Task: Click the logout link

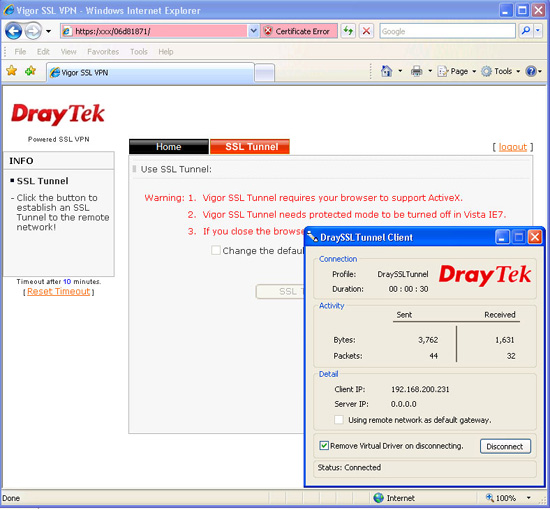Action: point(512,147)
